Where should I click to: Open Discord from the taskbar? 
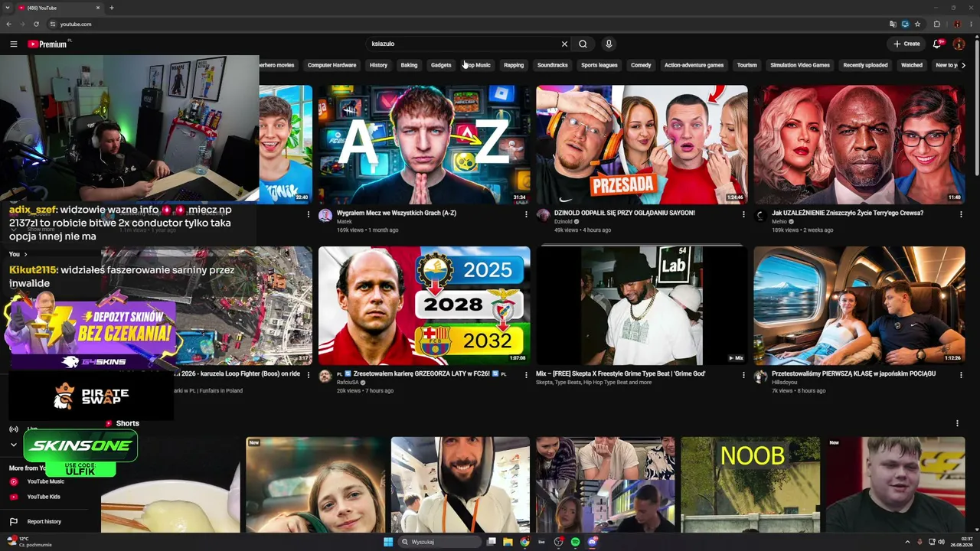click(592, 542)
